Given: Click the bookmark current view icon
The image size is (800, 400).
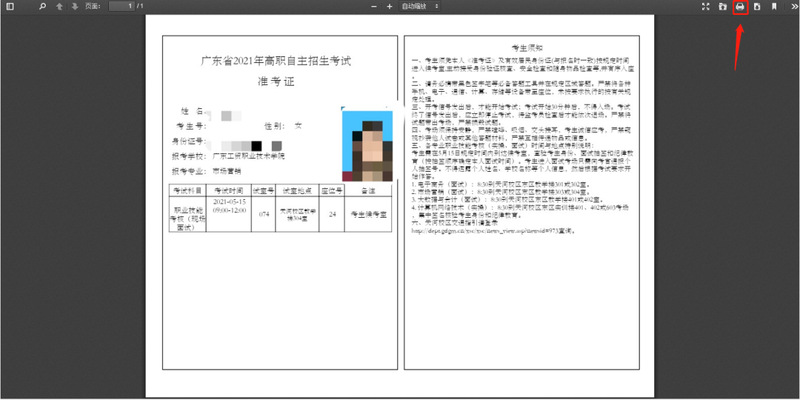Looking at the screenshot, I should pos(774,7).
